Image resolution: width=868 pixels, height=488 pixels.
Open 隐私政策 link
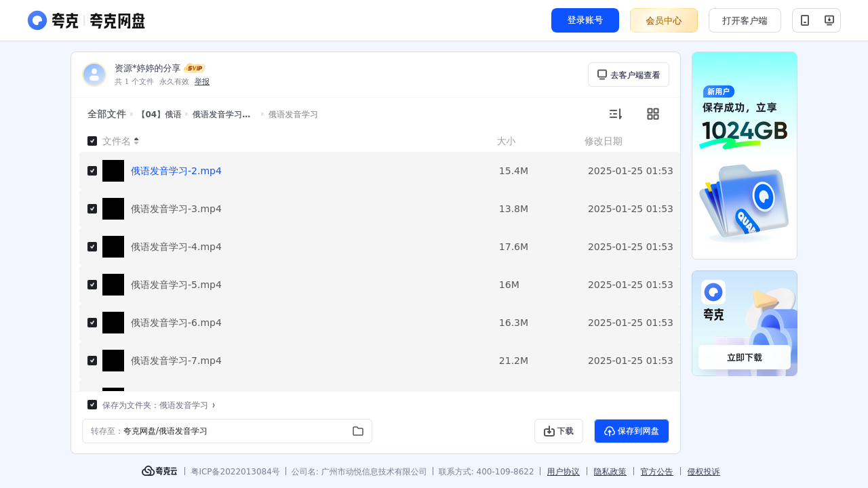coord(610,471)
